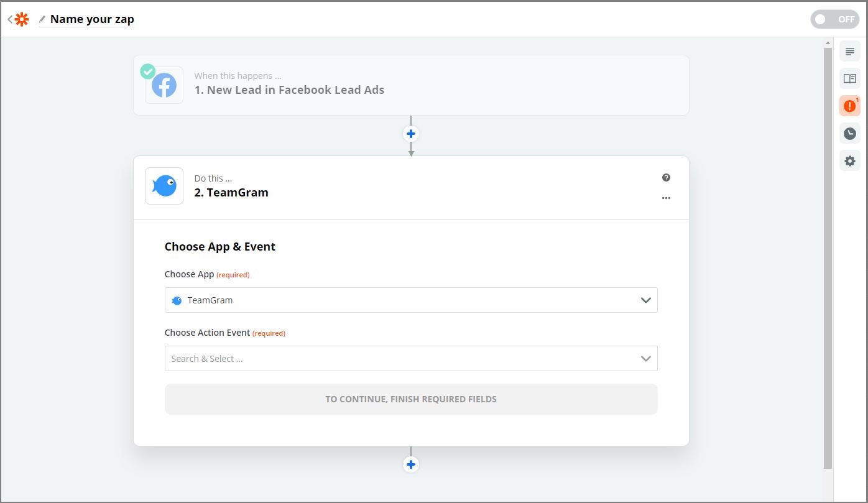Open the Choose App TeamGram dropdown

pyautogui.click(x=411, y=300)
